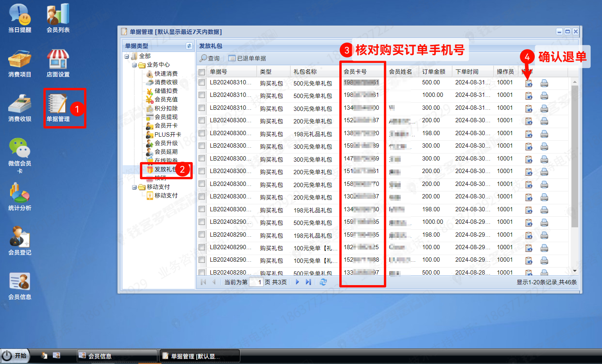Select 会员开卡 in the tree
602x364 pixels.
(166, 125)
